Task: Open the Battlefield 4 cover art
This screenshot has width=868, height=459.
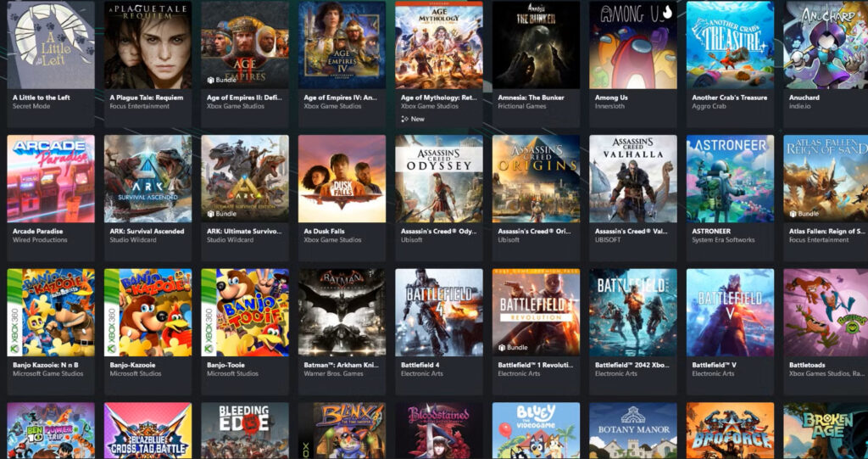Action: pyautogui.click(x=439, y=312)
